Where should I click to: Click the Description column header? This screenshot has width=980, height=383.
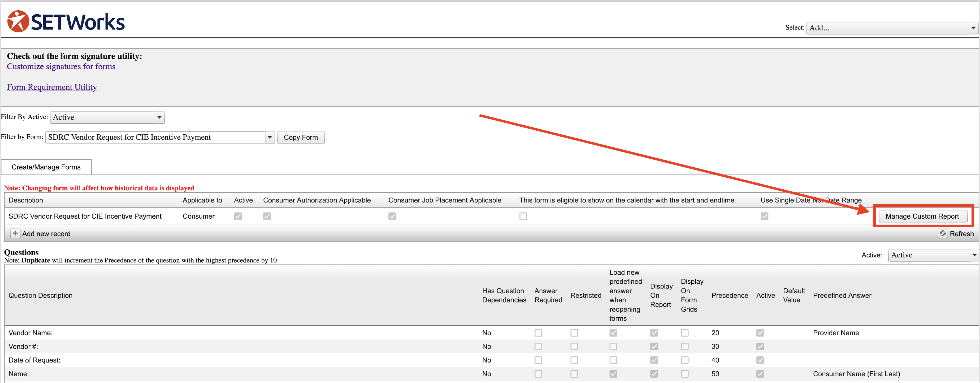tap(26, 200)
